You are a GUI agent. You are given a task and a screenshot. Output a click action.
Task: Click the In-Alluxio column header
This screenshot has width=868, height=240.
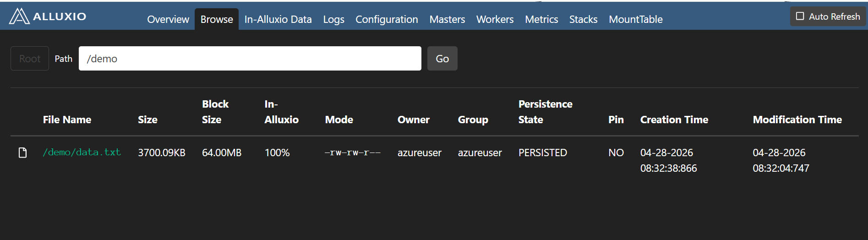pos(281,112)
